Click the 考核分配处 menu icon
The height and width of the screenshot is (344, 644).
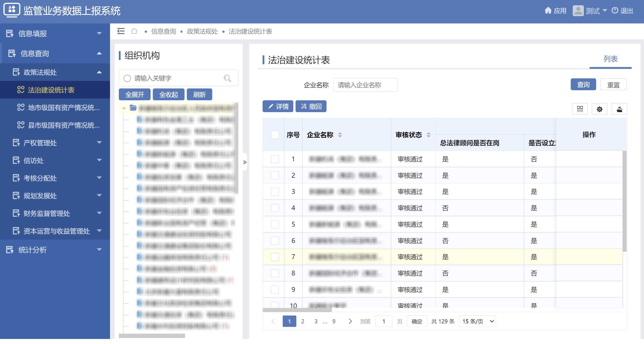16,178
